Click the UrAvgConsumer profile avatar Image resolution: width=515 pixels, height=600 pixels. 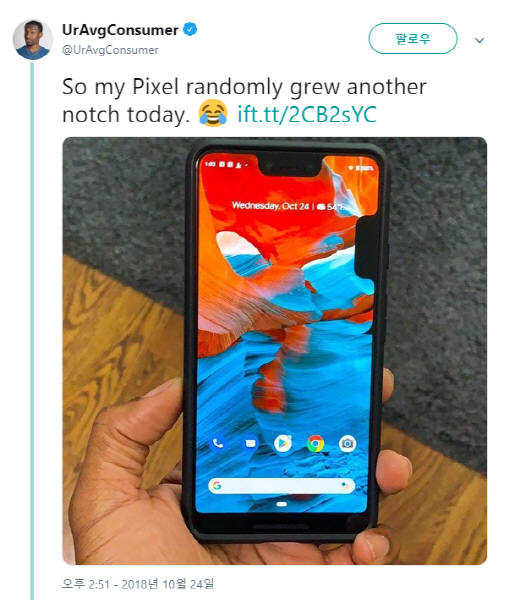(x=32, y=40)
